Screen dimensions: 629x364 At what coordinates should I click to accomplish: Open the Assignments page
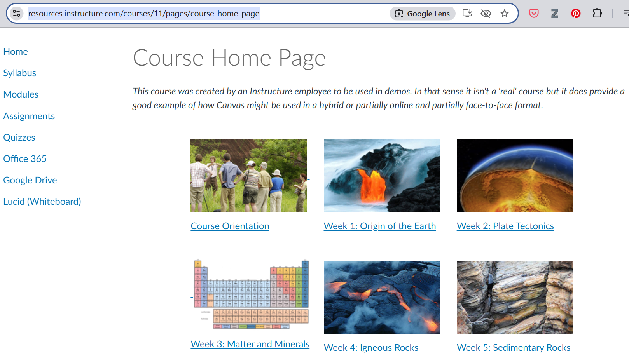click(29, 116)
